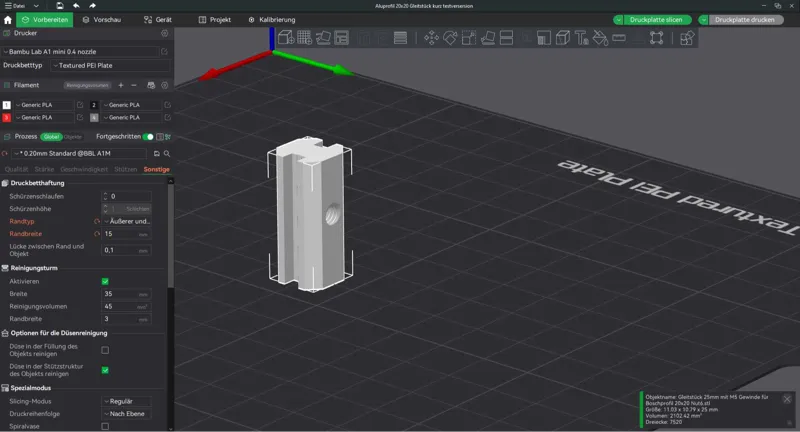Select the Measure ruler tool
Viewport: 800px width, 432px height.
[x=619, y=38]
